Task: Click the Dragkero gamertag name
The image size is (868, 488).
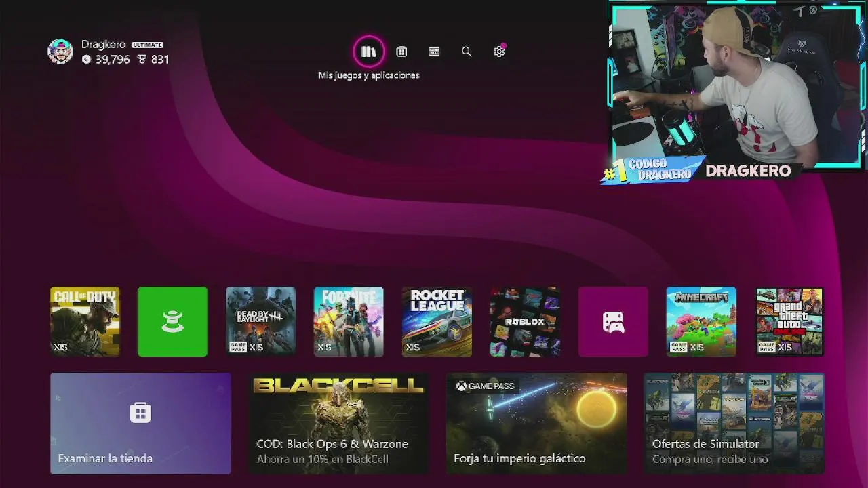Action: (103, 44)
